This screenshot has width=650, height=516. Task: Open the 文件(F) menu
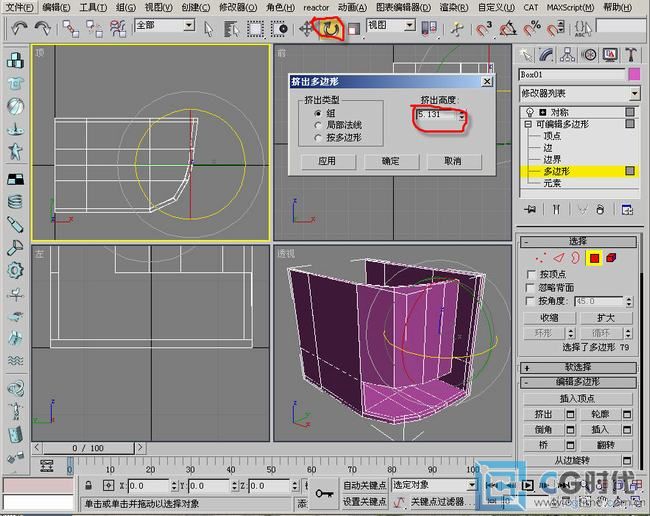coord(19,7)
